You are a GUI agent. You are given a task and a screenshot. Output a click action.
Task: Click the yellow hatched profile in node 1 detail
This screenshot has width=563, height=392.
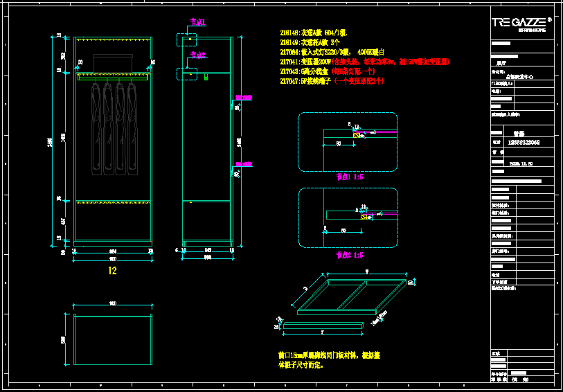[x=357, y=135]
